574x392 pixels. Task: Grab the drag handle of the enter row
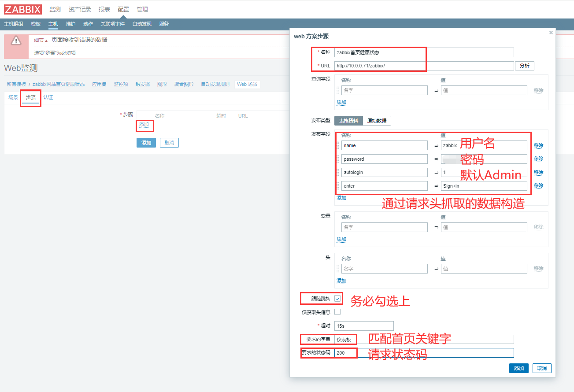(x=338, y=186)
